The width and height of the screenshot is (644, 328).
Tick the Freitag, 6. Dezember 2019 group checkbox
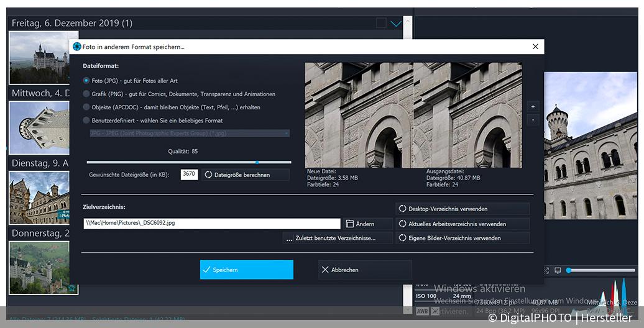[381, 24]
